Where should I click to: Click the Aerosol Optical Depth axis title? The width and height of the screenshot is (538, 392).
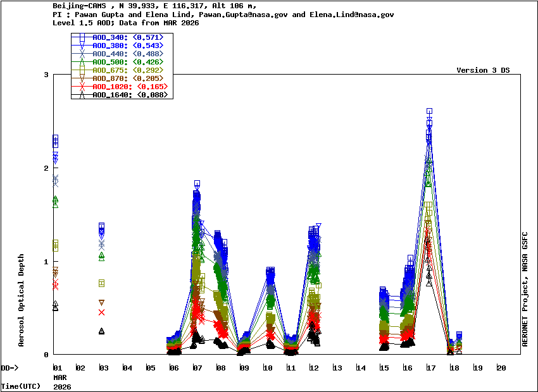[x=21, y=300]
